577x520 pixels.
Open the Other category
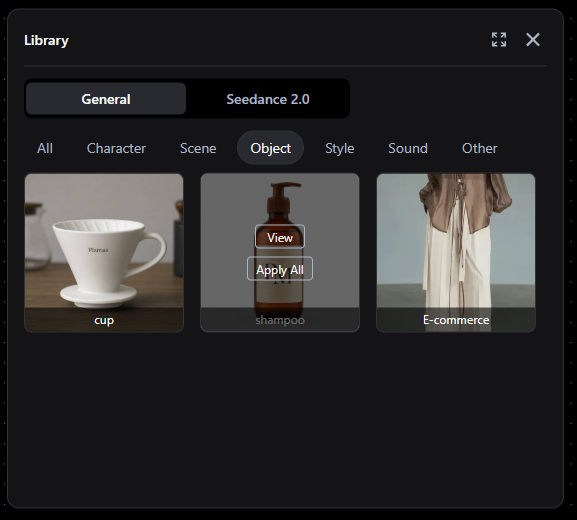(x=479, y=148)
